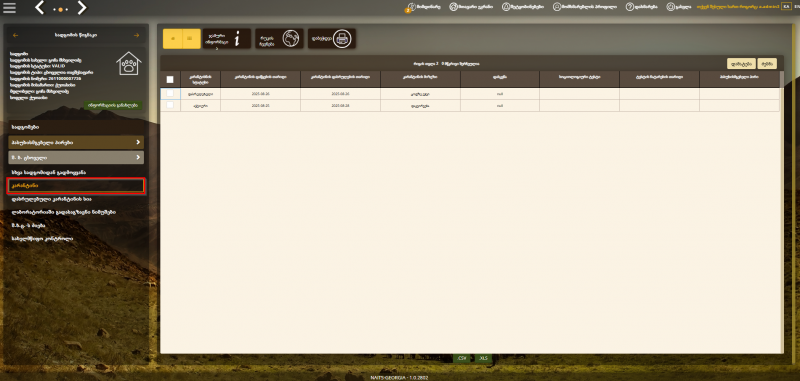Expand the gold sidebar item with chevron
Viewport: 800px width, 381px height.
click(76, 142)
